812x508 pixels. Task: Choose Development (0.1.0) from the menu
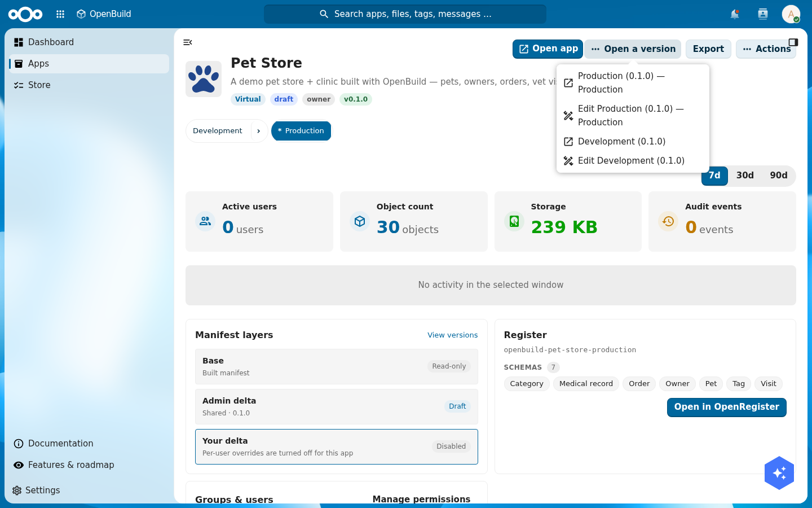click(633, 142)
